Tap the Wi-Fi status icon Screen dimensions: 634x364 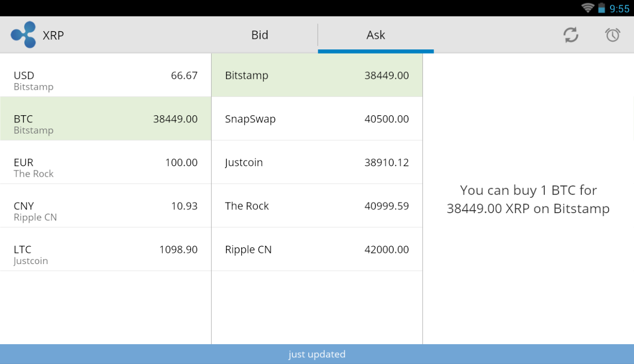coord(588,8)
